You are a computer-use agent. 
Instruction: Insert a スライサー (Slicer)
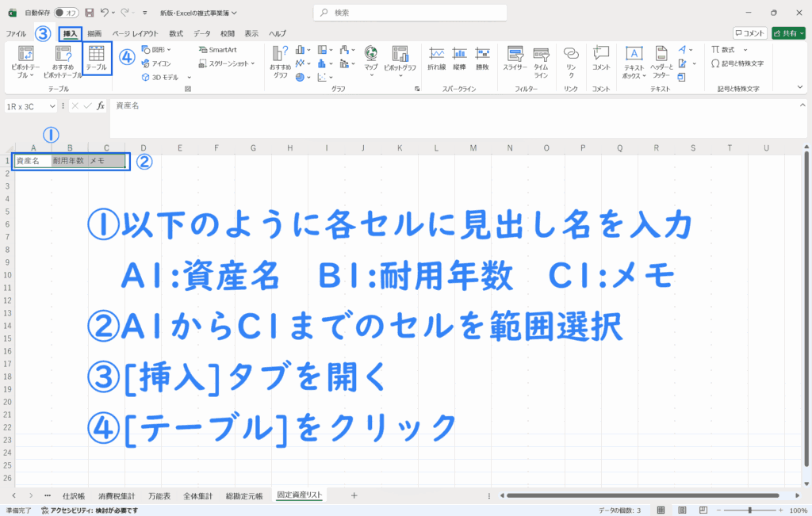click(515, 59)
